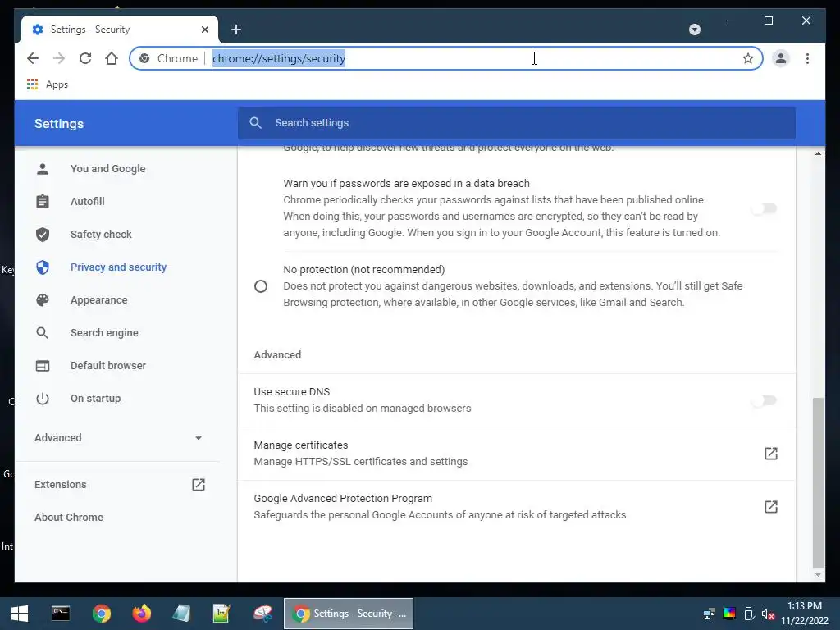Launch Firefox from the taskbar
This screenshot has width=840, height=630.
142,614
